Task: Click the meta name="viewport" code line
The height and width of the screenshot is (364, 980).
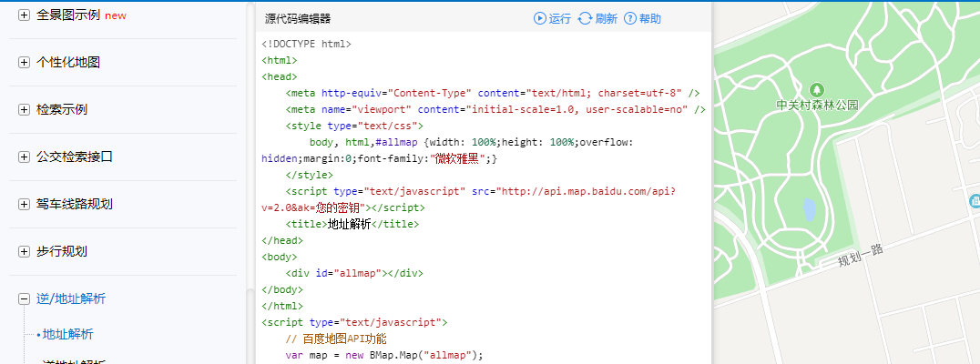Action: point(495,109)
